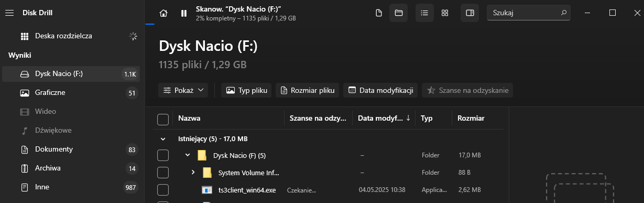
Task: Click the Deska rozdzielcza grid icon
Action: point(24,36)
